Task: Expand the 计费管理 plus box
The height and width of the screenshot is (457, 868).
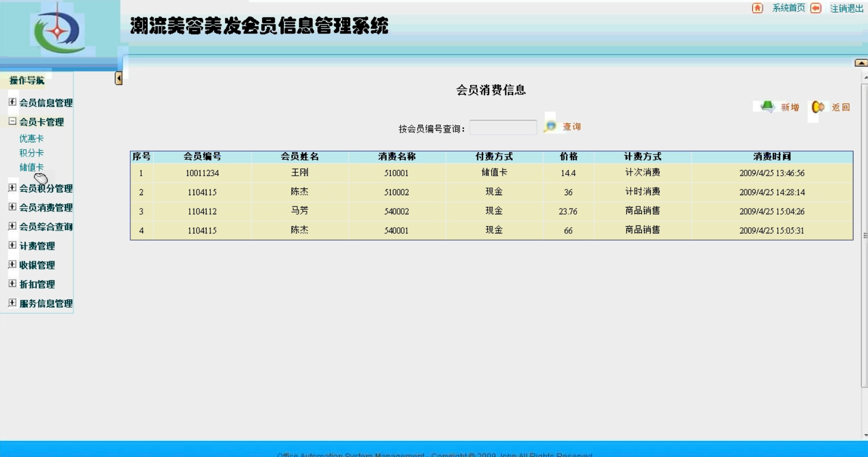Action: (12, 245)
